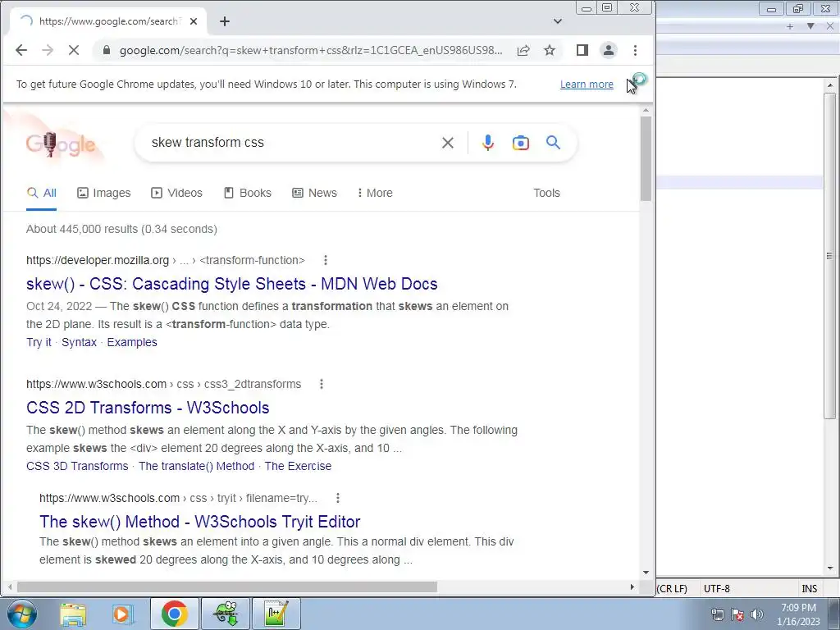This screenshot has width=840, height=630.
Task: Open The translate() Method sublink
Action: click(197, 466)
